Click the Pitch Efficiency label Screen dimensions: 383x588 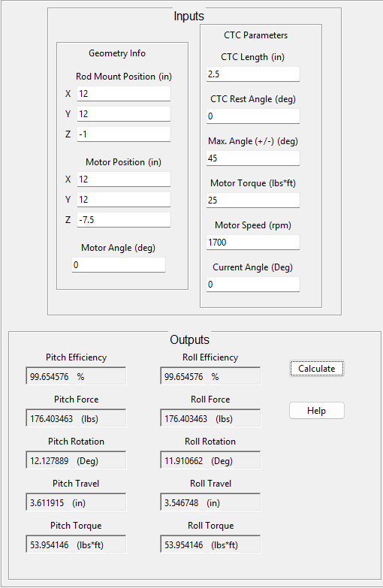click(x=76, y=357)
